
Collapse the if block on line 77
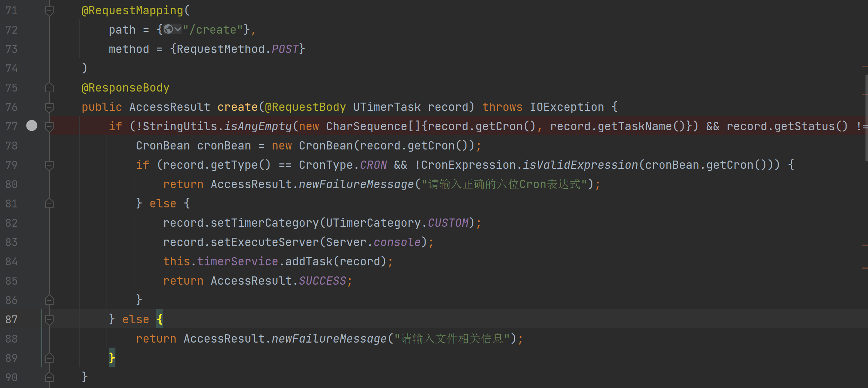[49, 126]
